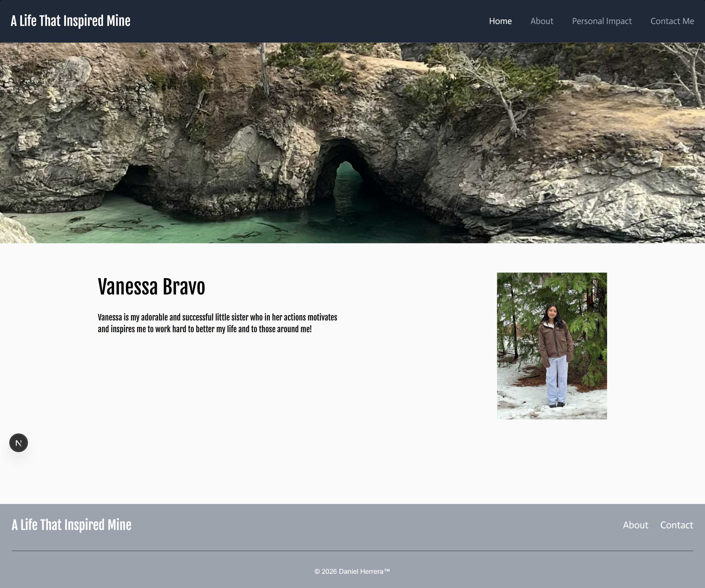
Task: Open the Next.js dev tools badge
Action: (x=18, y=443)
